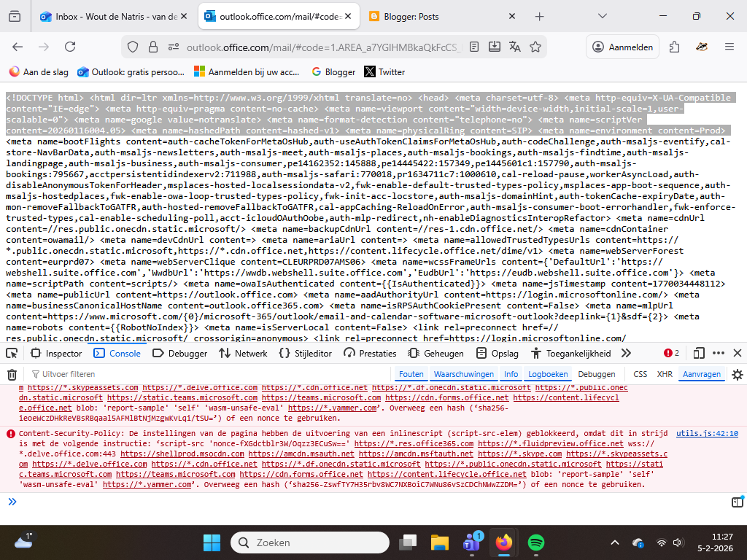Enable Debuggen filter

597,374
